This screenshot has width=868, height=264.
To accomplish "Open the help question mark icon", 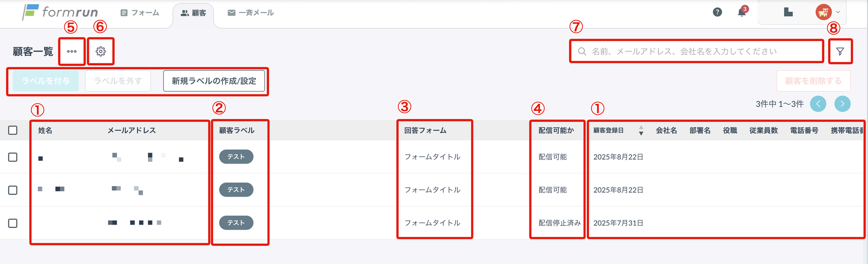I will pyautogui.click(x=717, y=12).
